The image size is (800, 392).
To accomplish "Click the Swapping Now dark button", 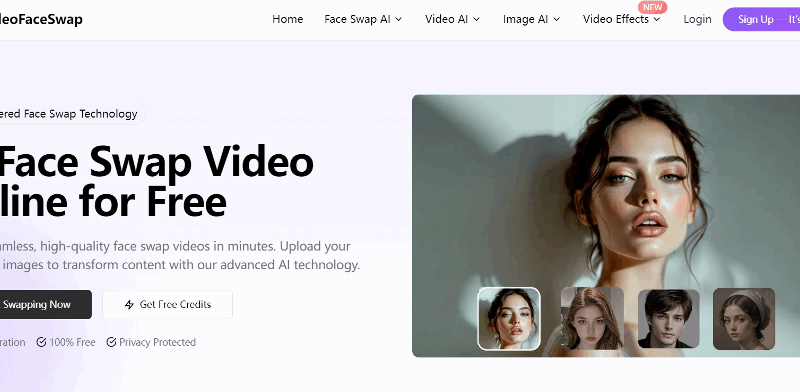I will tap(46, 305).
